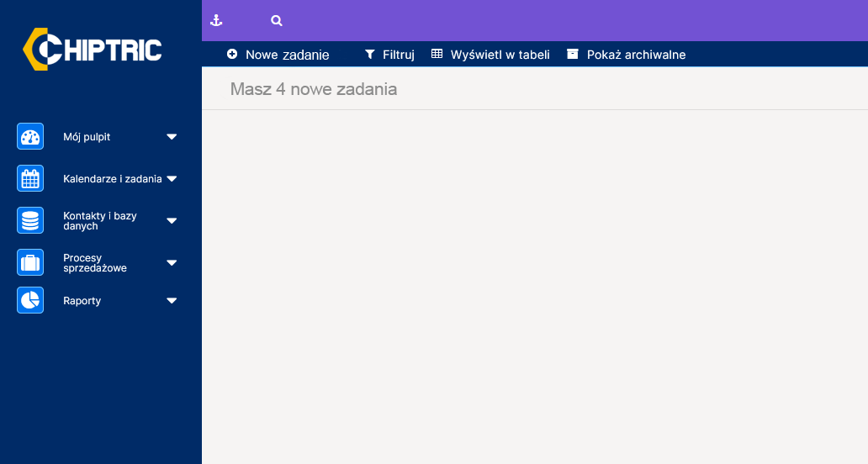This screenshot has width=868, height=464.
Task: Expand the Mój pulpit arrow
Action: click(x=172, y=137)
